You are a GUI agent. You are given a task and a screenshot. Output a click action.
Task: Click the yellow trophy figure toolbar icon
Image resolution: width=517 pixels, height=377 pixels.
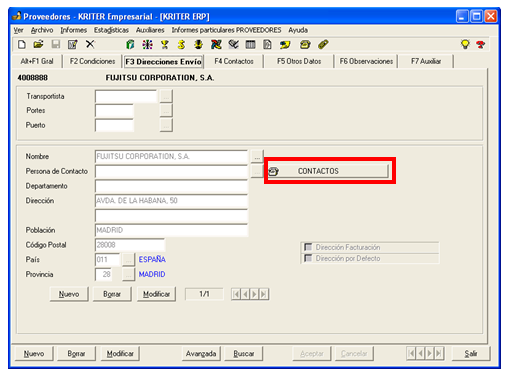click(165, 44)
